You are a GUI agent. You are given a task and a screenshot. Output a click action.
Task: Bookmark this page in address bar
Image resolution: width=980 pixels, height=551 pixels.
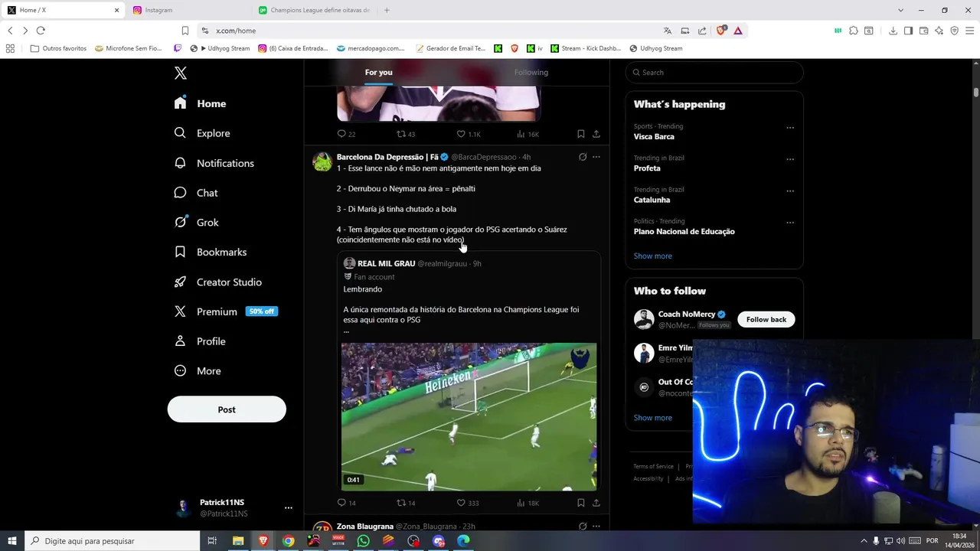tap(185, 31)
